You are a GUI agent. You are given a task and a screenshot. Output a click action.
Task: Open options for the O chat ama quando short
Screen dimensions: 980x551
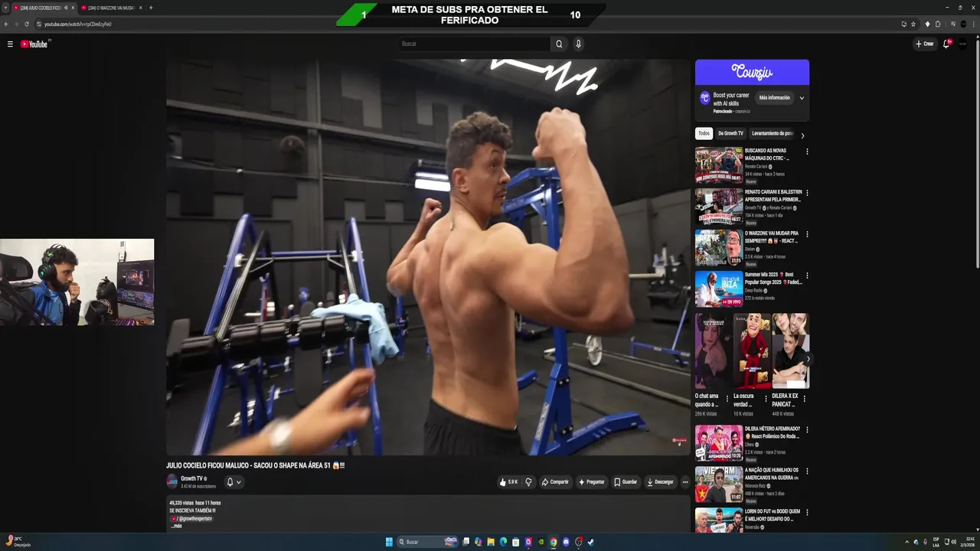coord(727,399)
